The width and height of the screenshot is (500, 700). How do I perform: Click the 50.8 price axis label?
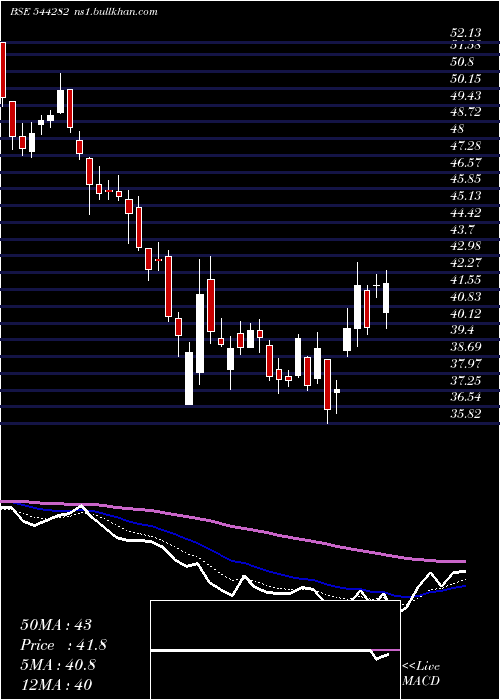click(x=462, y=62)
